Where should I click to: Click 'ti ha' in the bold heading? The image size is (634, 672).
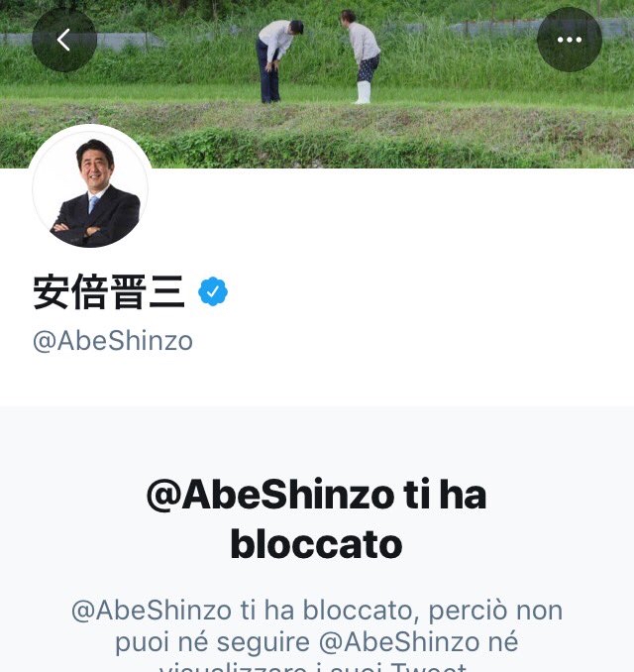(x=445, y=495)
